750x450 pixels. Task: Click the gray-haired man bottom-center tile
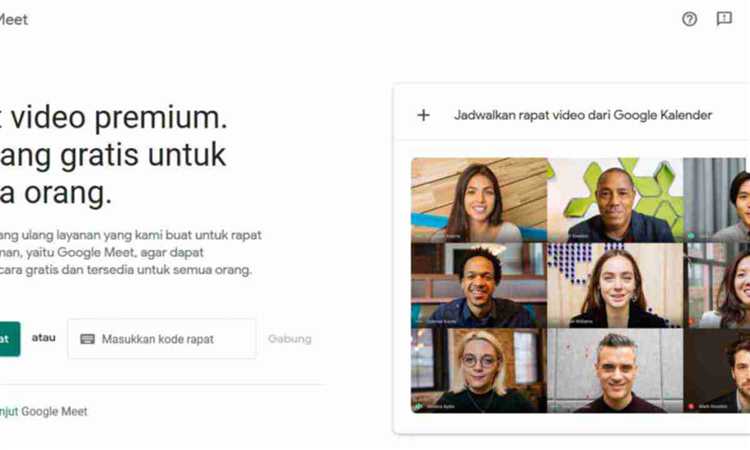[615, 371]
